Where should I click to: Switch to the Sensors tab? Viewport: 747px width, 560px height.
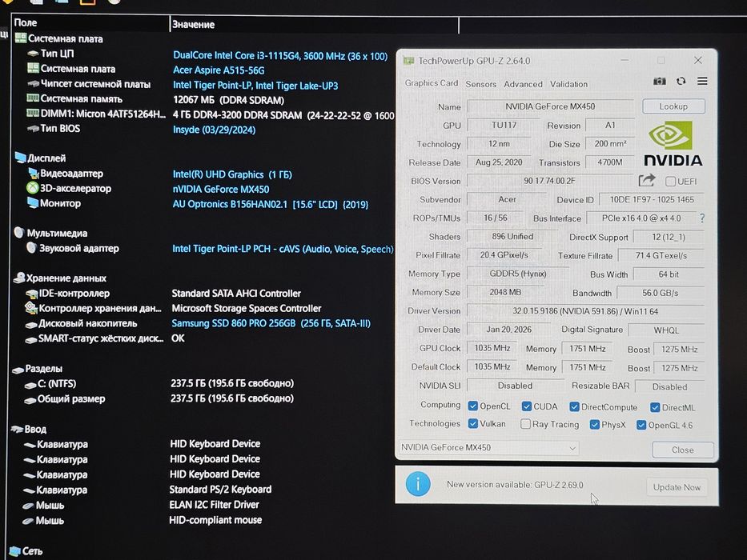480,84
